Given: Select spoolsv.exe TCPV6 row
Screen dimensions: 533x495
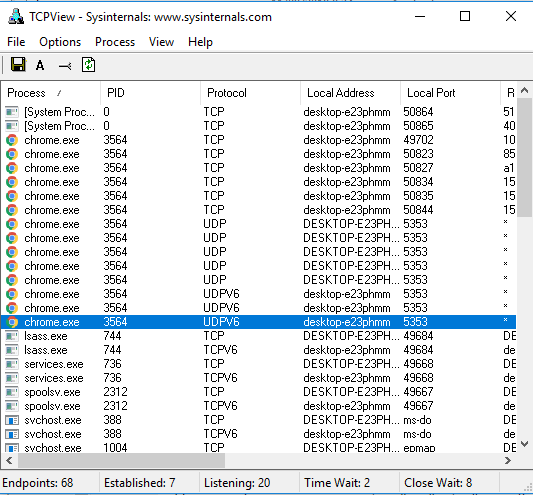Looking at the screenshot, I should [258, 406].
